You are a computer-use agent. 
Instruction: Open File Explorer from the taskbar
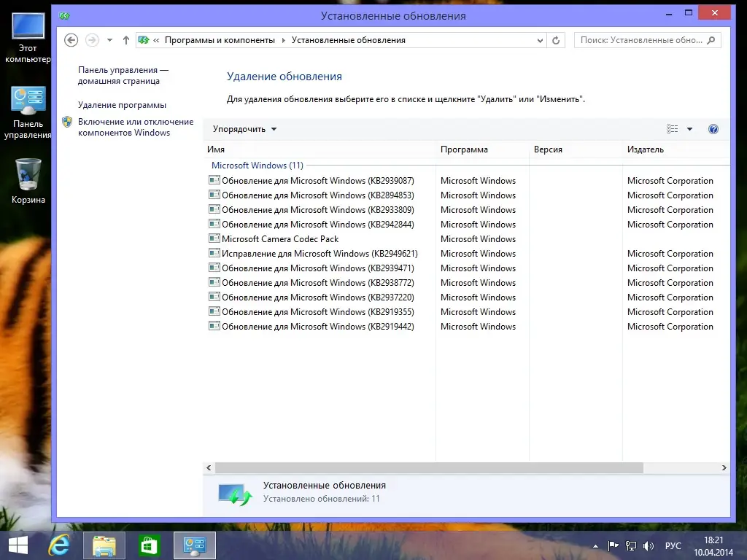pyautogui.click(x=104, y=545)
